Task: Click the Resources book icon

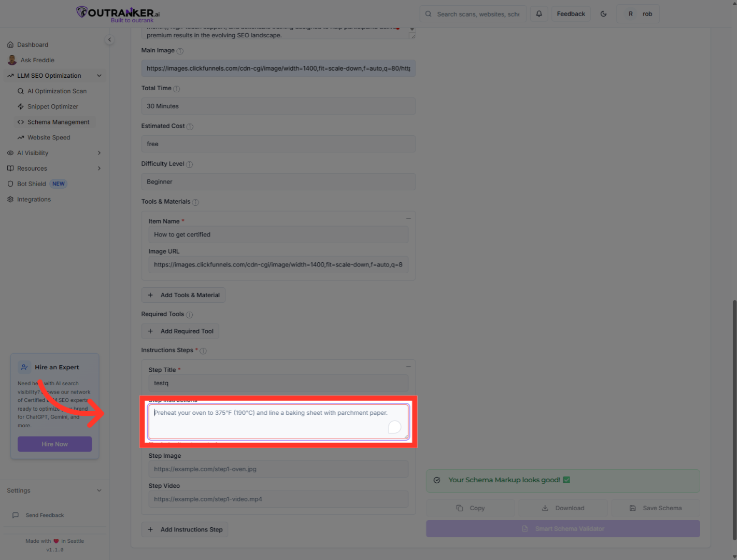Action: click(x=10, y=169)
